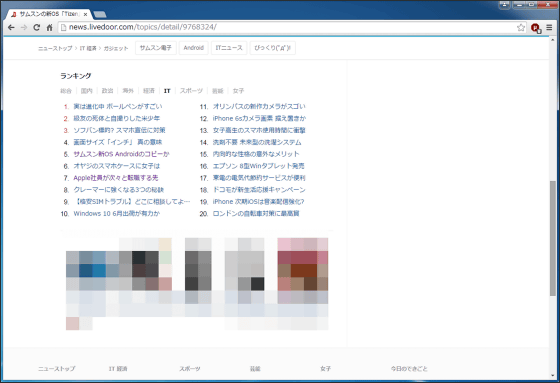
Task: Bookmark this page with the star icon
Action: point(521,28)
